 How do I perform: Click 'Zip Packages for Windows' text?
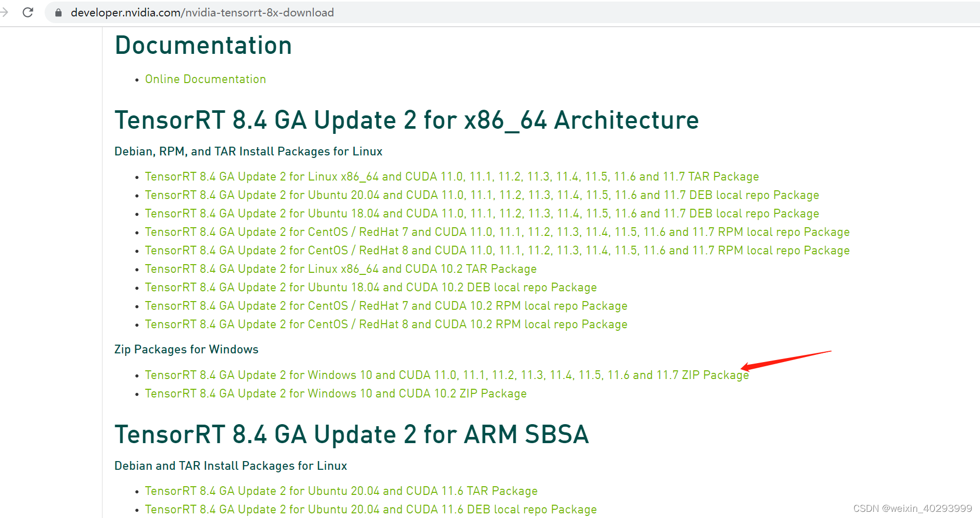click(186, 349)
